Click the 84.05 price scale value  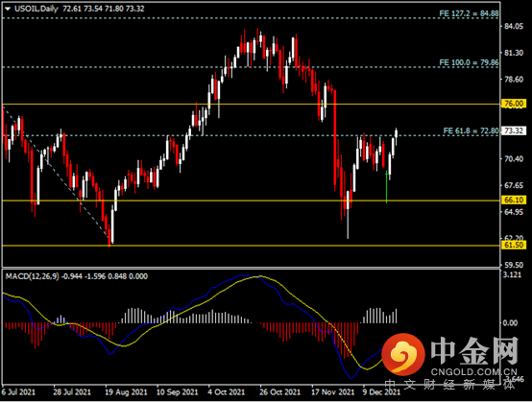514,26
